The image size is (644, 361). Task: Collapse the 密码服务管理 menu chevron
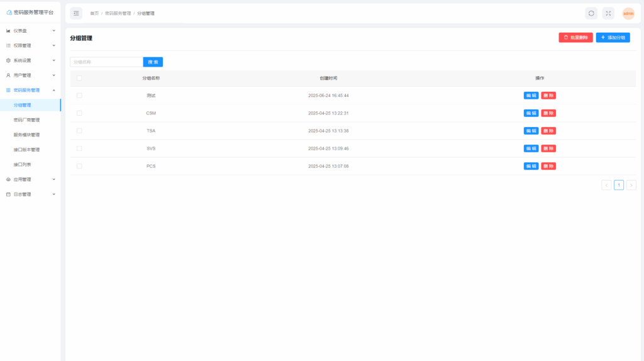click(x=53, y=90)
